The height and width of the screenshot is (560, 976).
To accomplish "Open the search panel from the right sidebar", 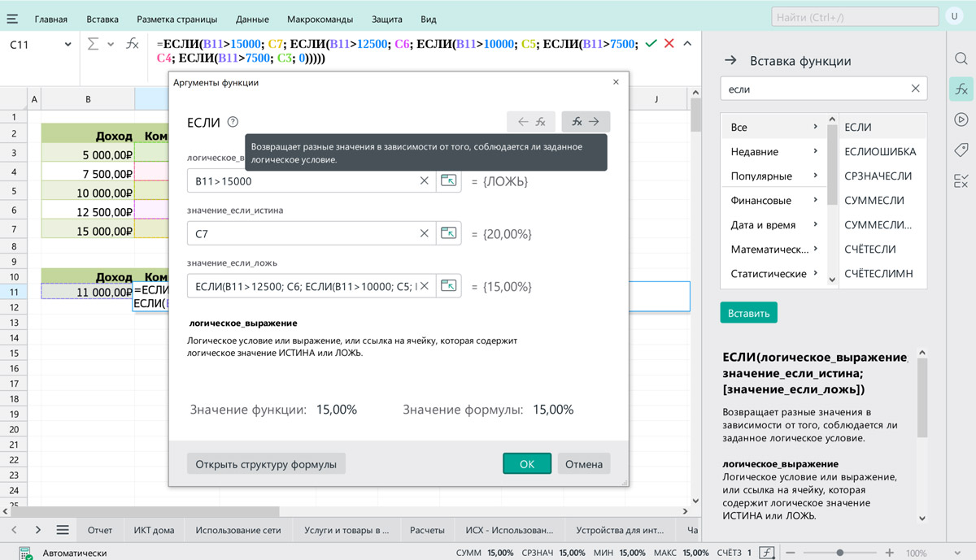I will 961,59.
